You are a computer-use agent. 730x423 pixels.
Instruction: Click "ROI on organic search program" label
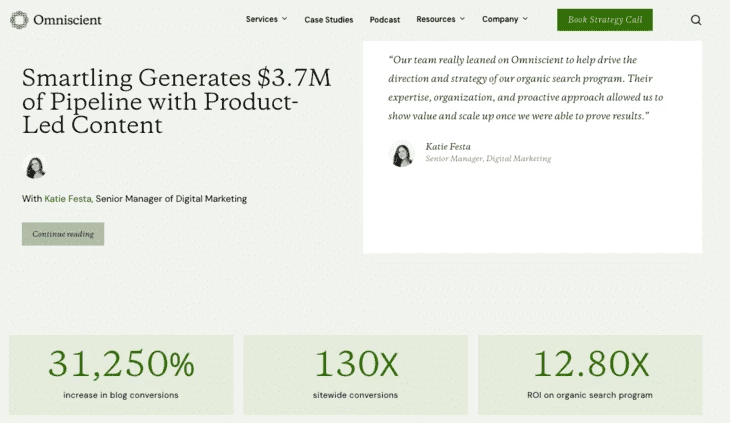pos(590,395)
